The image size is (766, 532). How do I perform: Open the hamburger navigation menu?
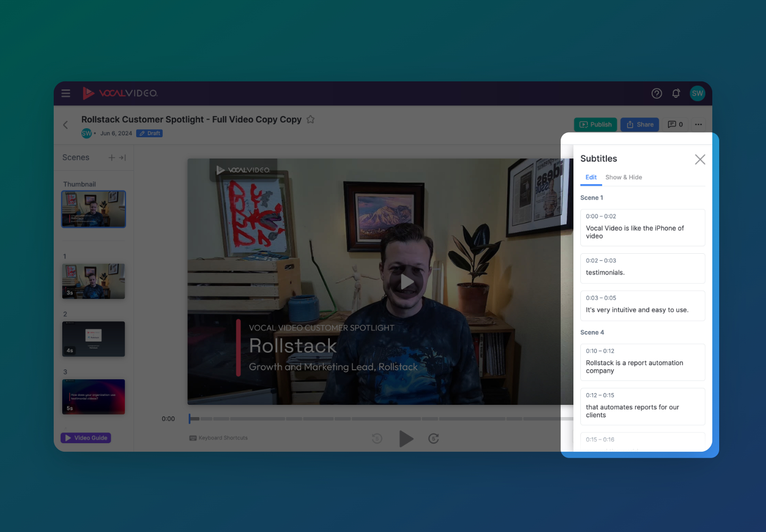pos(66,94)
